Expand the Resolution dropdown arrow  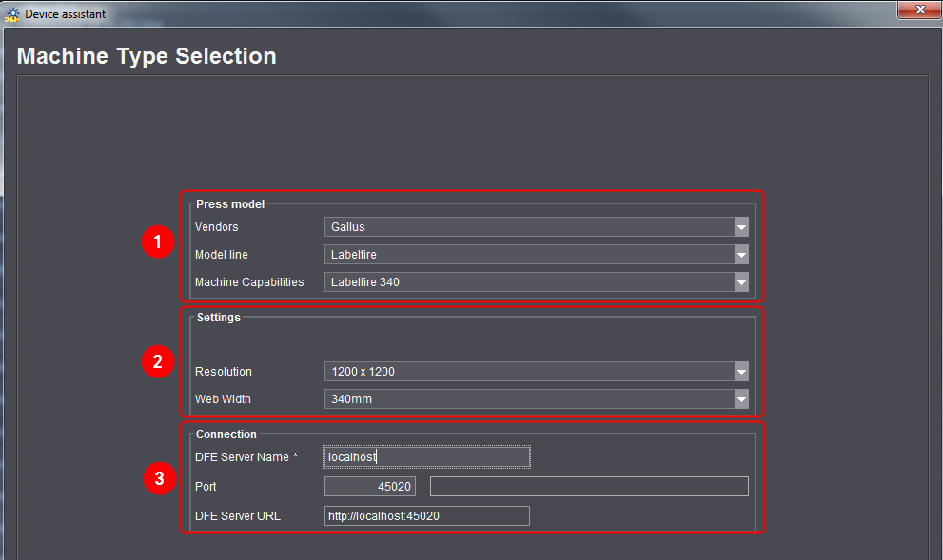pyautogui.click(x=741, y=372)
